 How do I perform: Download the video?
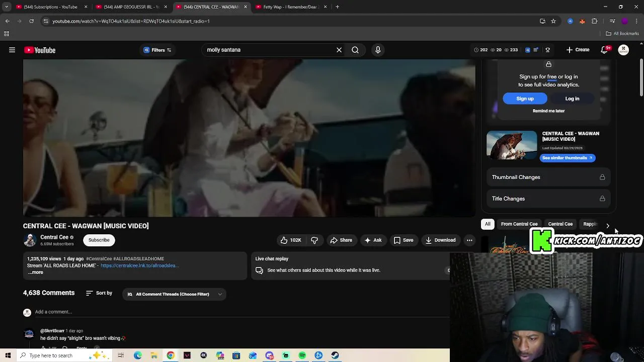click(x=440, y=240)
